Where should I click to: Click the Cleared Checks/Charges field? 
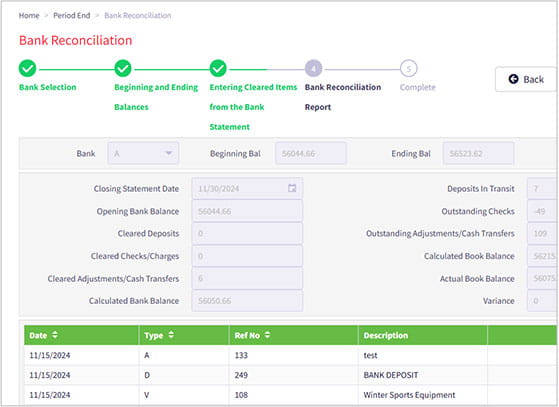(247, 256)
